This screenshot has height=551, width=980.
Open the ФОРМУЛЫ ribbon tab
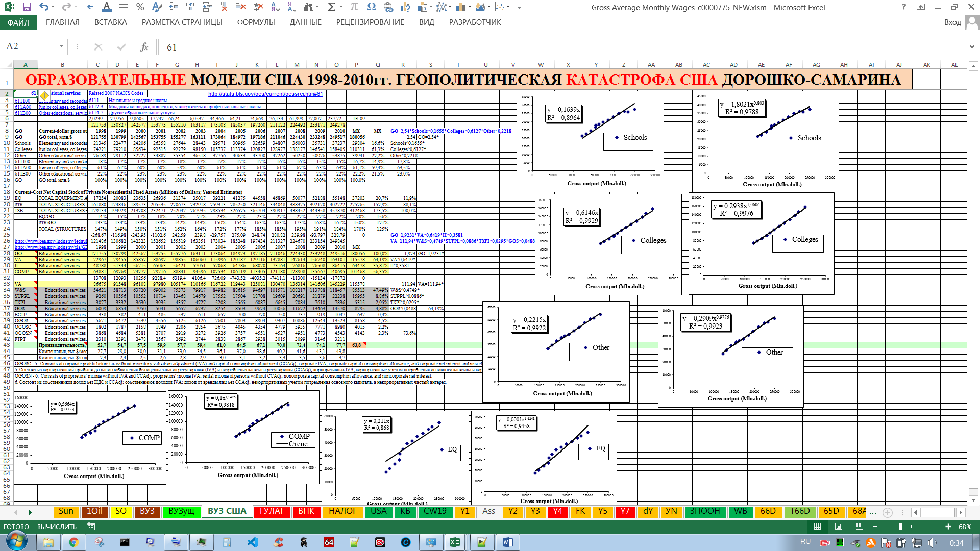256,22
